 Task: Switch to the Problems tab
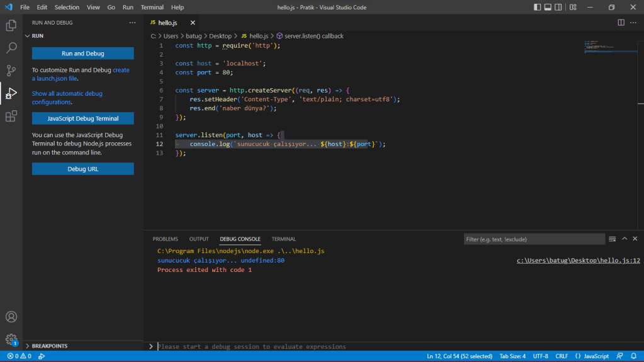(165, 239)
